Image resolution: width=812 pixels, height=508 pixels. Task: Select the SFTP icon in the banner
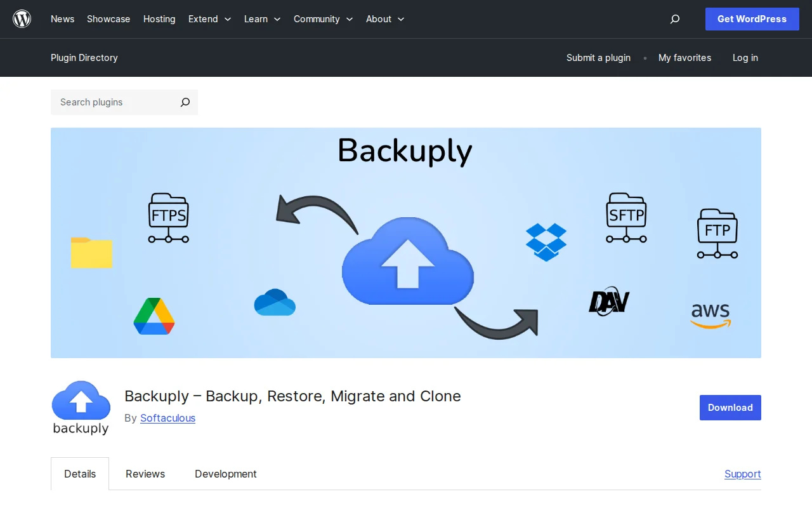point(626,219)
